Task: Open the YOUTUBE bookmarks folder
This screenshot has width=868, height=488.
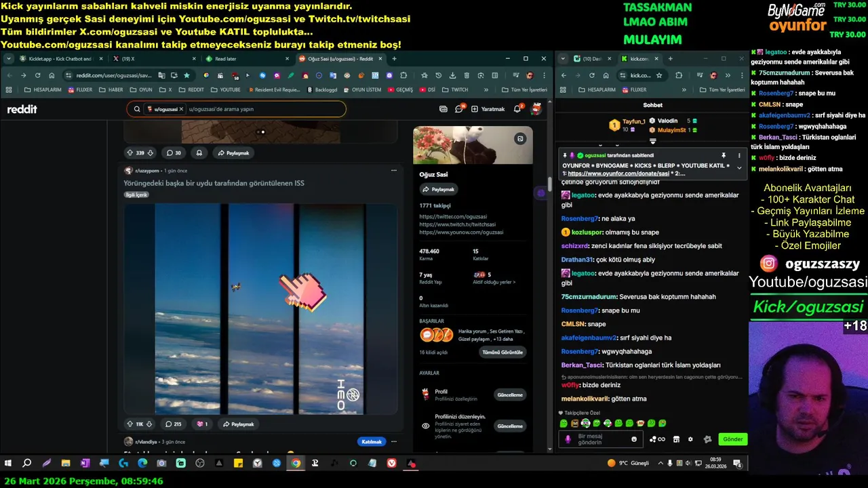Action: click(226, 89)
